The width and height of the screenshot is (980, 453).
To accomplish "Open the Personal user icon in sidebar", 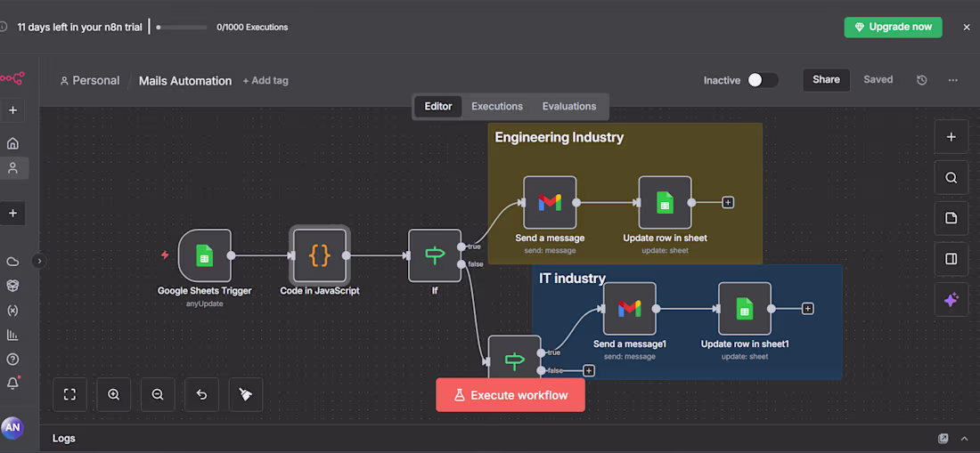I will [12, 168].
